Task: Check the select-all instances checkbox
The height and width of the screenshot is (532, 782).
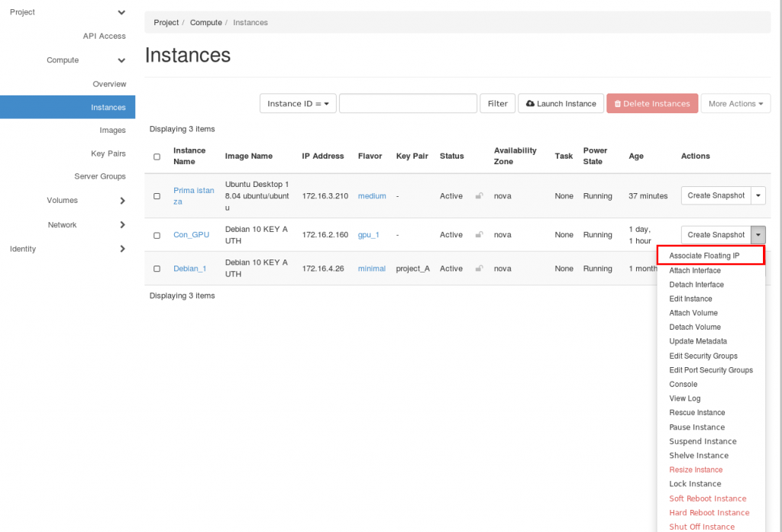Action: [x=157, y=156]
